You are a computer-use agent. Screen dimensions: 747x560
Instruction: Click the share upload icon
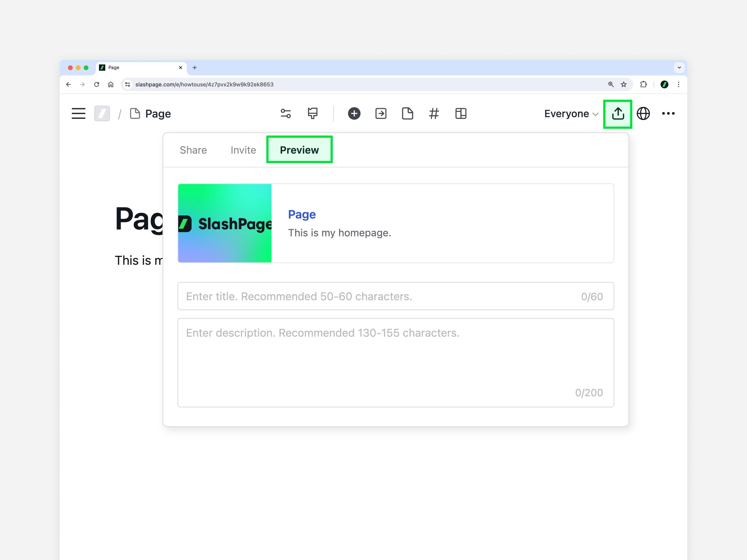(x=618, y=114)
